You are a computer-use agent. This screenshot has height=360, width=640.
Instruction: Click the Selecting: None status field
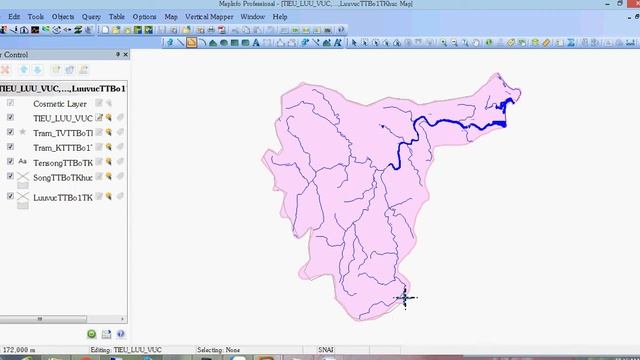[218, 350]
